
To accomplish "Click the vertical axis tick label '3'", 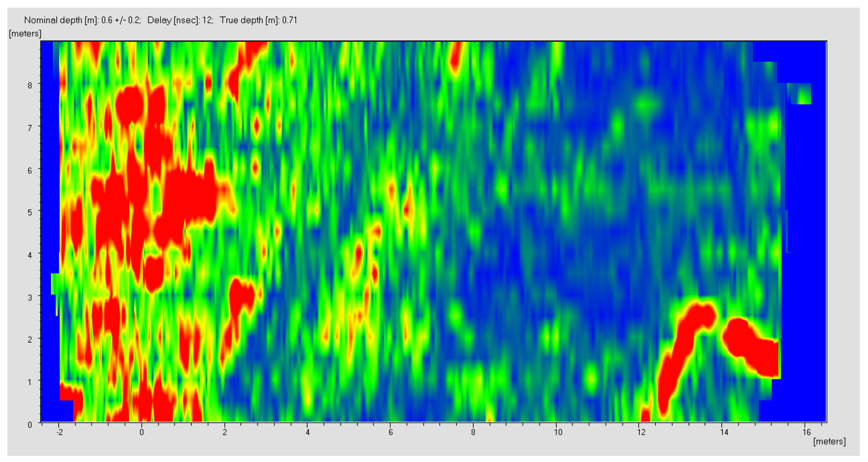I will [x=30, y=297].
